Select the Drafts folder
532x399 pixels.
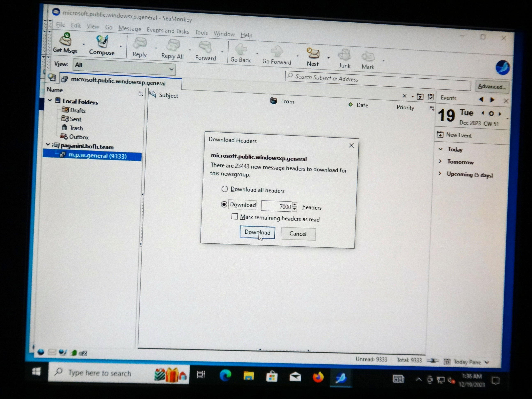tap(74, 110)
